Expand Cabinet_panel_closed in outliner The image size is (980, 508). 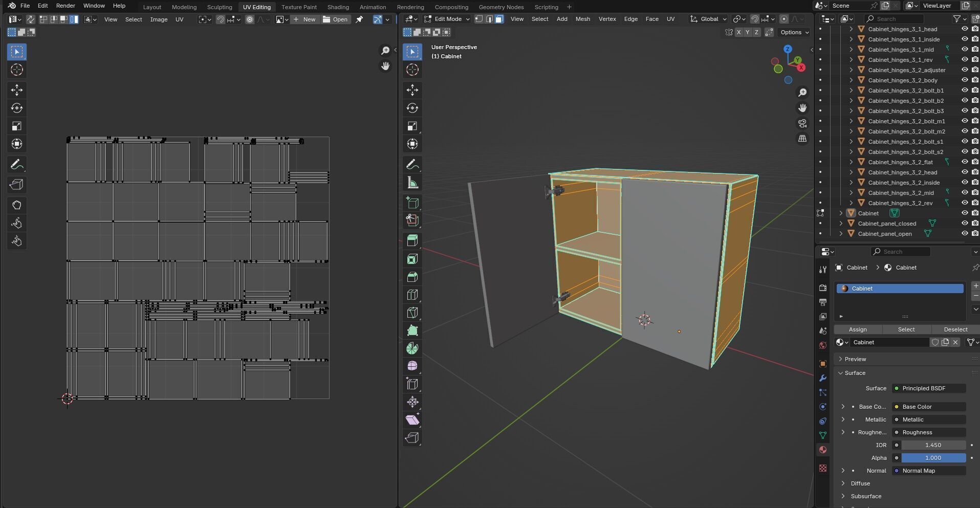point(841,224)
